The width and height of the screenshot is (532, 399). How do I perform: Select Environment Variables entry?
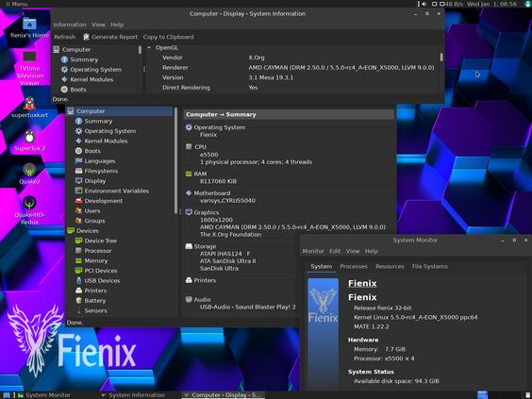(116, 191)
